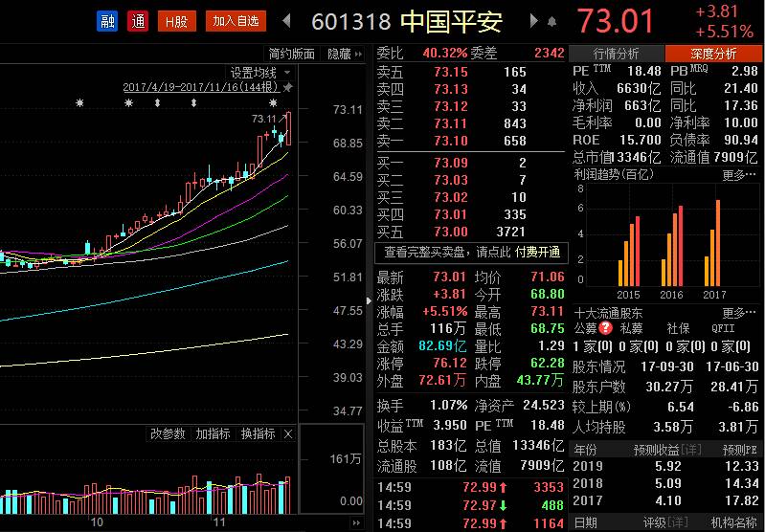The width and height of the screenshot is (765, 532).
Task: Click the blue 融 margin-trading badge
Action: click(107, 21)
